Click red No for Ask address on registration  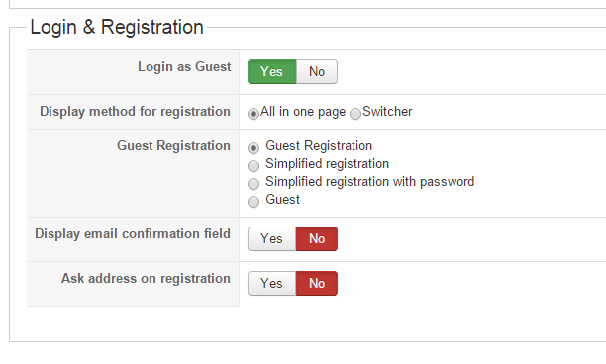(x=317, y=283)
